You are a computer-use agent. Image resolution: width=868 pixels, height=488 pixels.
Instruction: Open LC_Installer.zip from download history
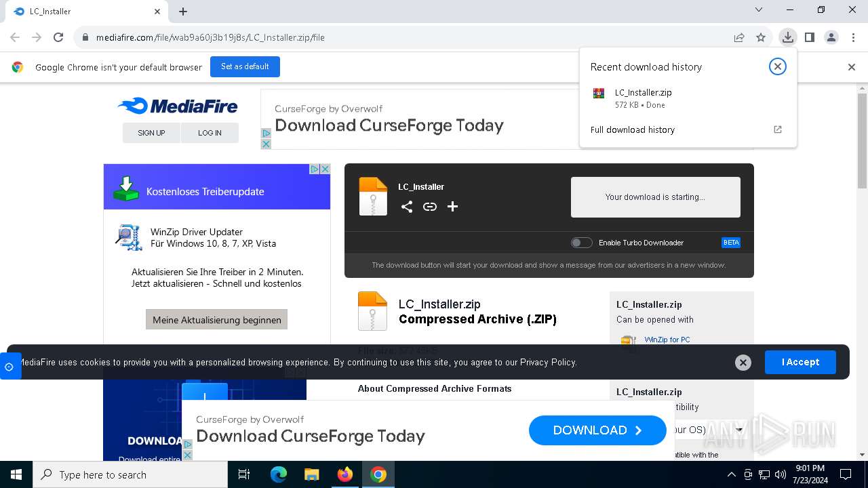pyautogui.click(x=688, y=98)
